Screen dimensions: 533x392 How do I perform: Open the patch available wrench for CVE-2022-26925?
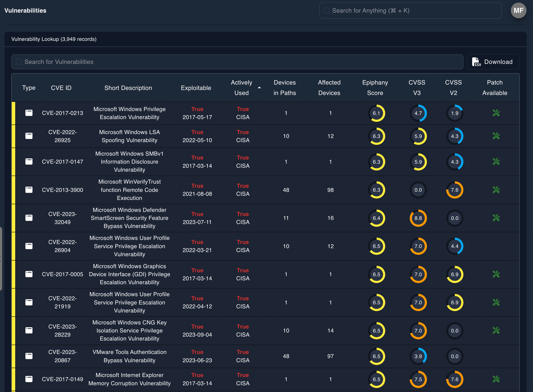[496, 136]
